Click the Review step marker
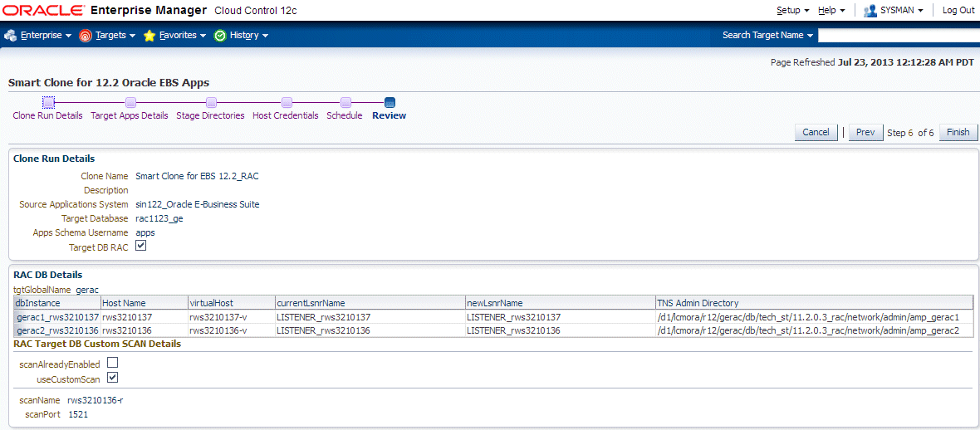This screenshot has height=430, width=980. pyautogui.click(x=390, y=102)
